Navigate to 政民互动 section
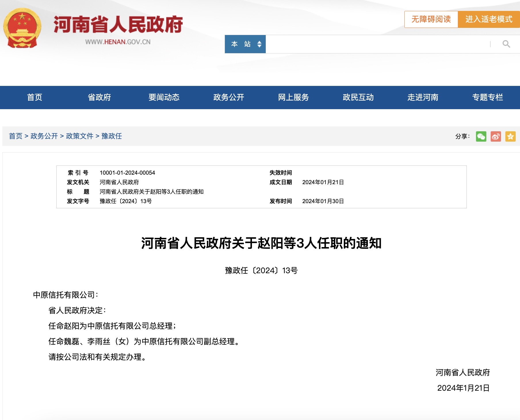 [358, 97]
